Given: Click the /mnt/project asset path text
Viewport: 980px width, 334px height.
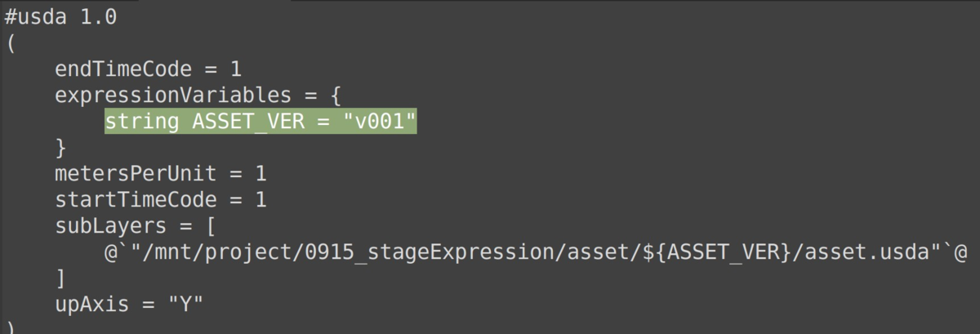Looking at the screenshot, I should 536,252.
